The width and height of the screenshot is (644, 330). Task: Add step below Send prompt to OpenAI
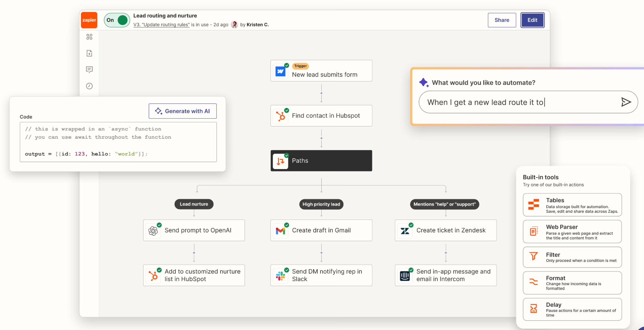tap(194, 253)
